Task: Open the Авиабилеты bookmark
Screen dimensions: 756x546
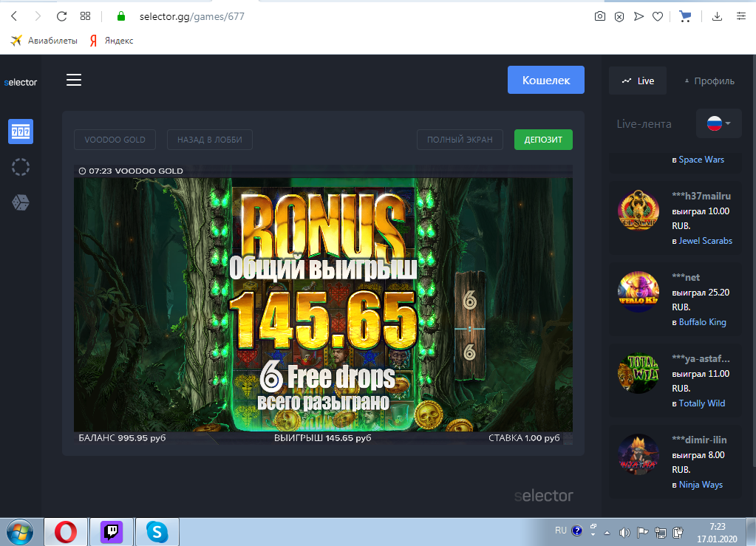Action: (x=44, y=41)
